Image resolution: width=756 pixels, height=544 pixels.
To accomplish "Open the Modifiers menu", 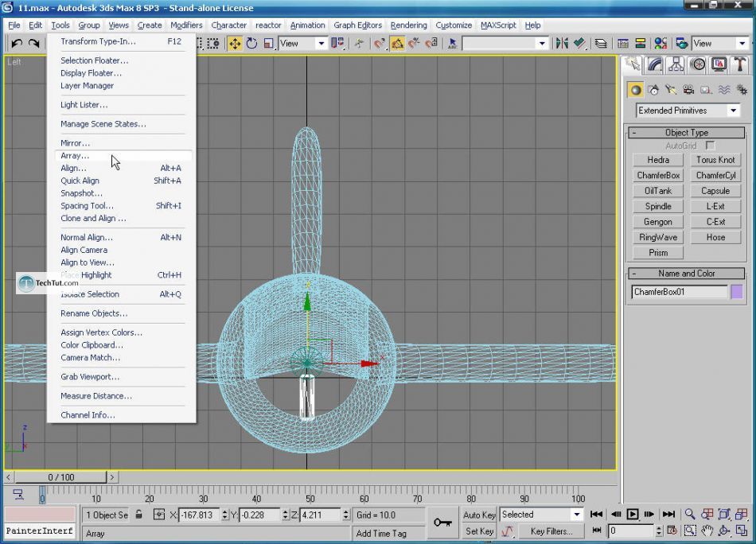I will 186,25.
